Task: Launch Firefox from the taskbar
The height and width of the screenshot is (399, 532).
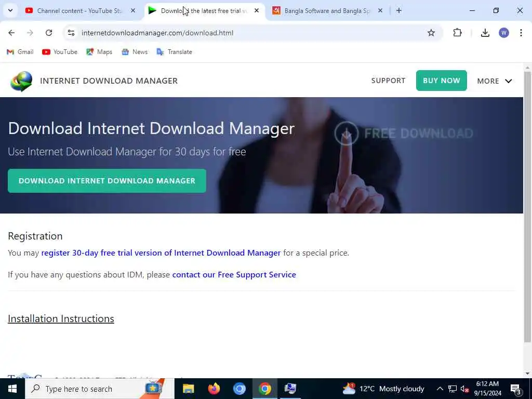Action: pyautogui.click(x=214, y=389)
